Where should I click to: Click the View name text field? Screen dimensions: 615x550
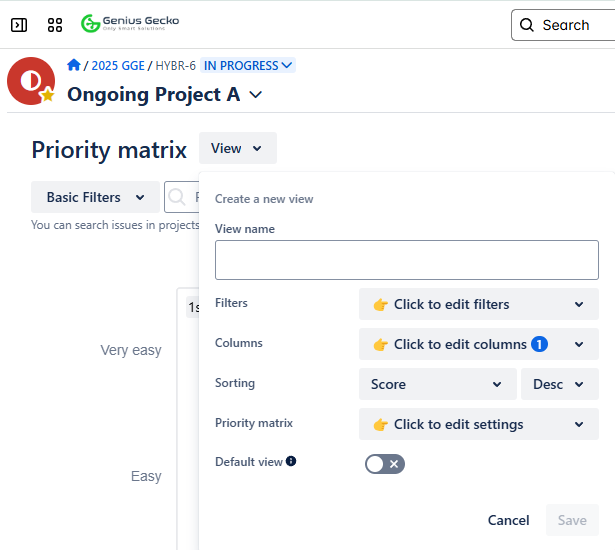tap(406, 260)
